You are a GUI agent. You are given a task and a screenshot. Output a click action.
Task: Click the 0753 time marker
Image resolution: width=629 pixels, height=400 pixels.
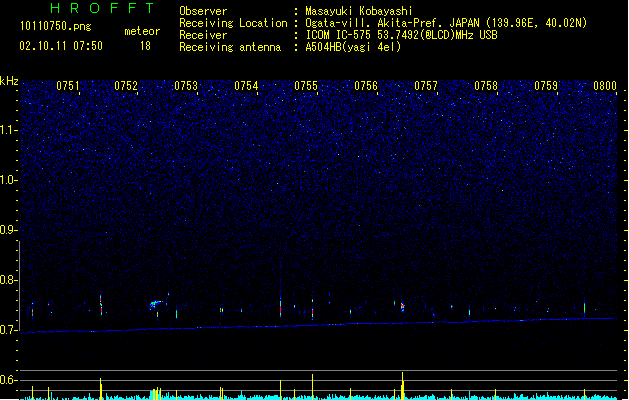point(186,86)
